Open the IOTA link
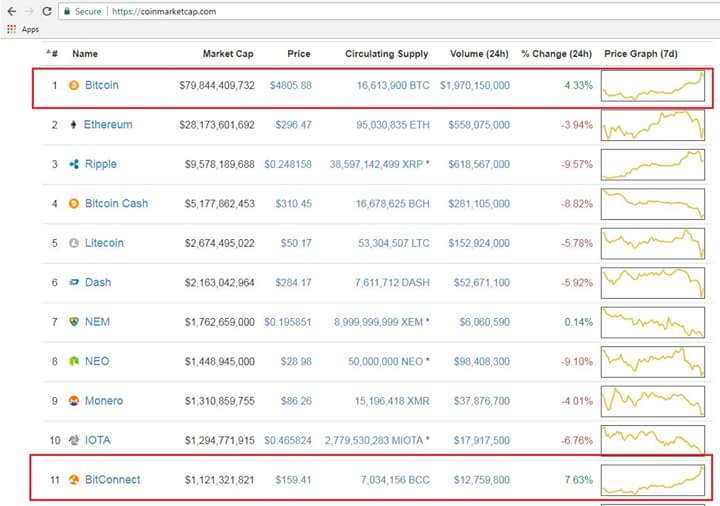 coord(98,440)
